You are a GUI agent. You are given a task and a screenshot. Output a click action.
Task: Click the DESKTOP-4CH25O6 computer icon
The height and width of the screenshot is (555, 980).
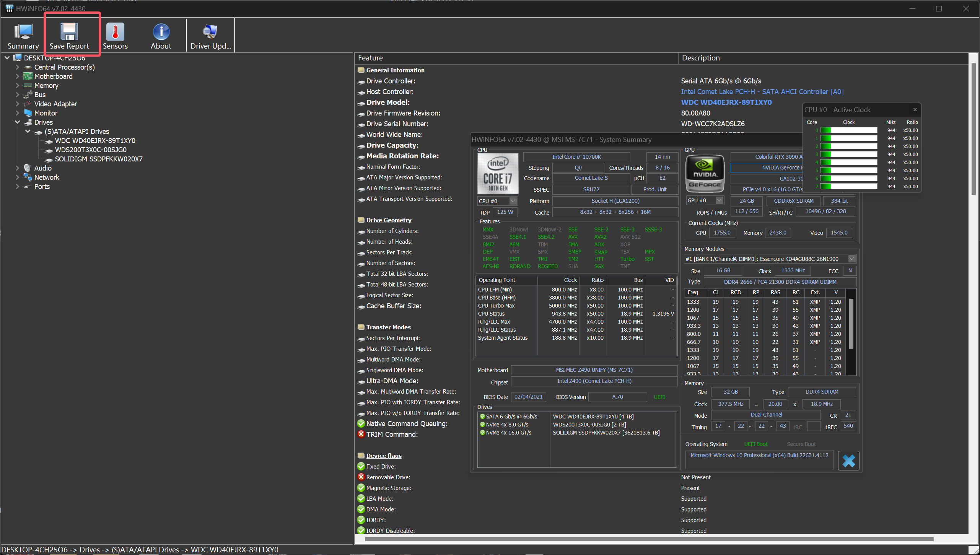(18, 58)
